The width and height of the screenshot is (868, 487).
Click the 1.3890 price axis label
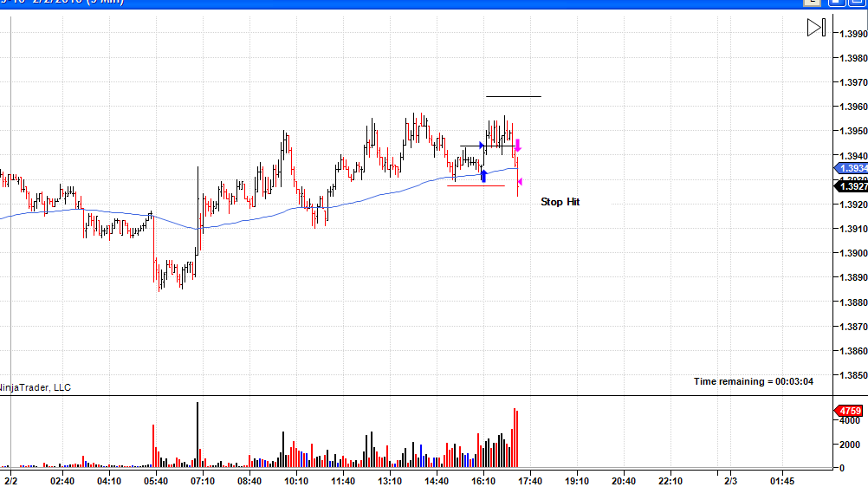click(x=853, y=277)
